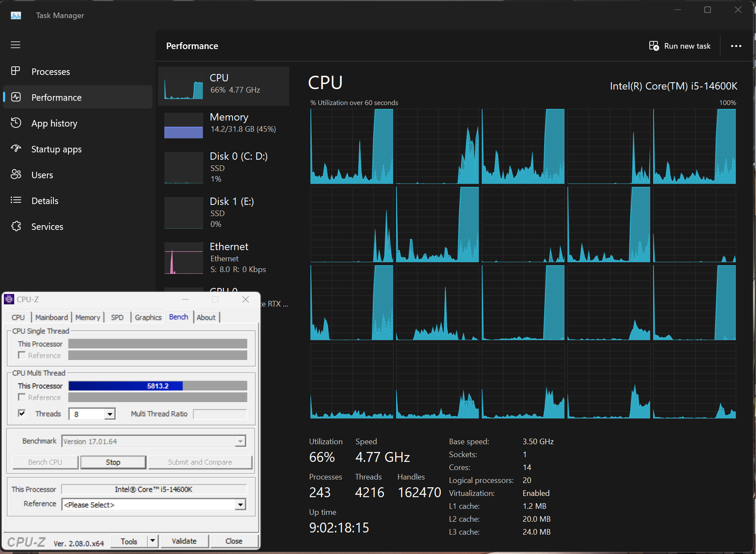
Task: Open the hamburger navigation menu
Action: (15, 45)
